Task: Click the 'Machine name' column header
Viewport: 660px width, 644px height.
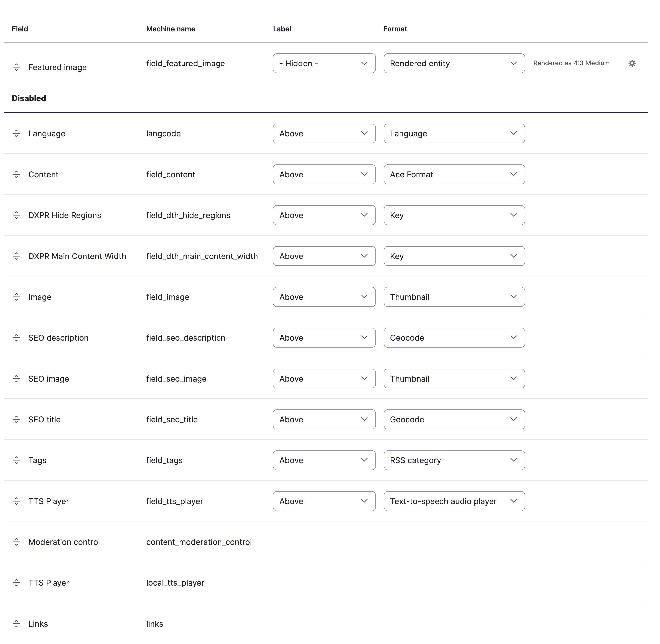Action: point(171,29)
